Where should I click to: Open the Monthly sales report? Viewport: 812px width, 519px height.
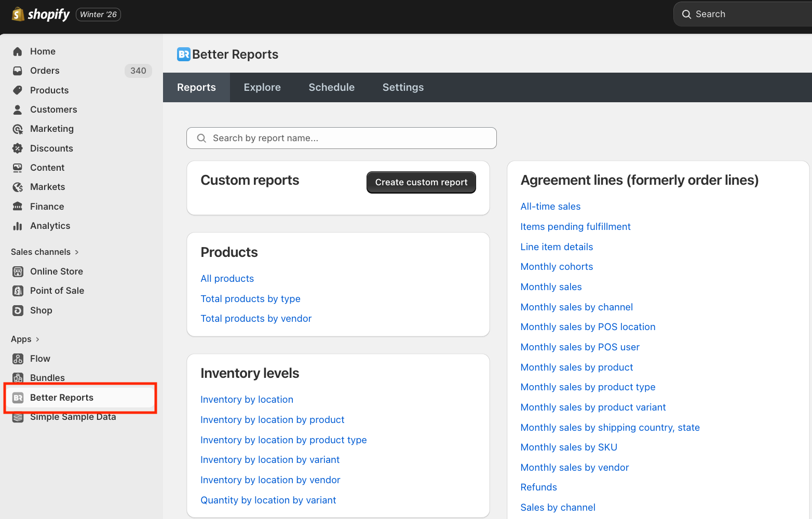tap(551, 287)
